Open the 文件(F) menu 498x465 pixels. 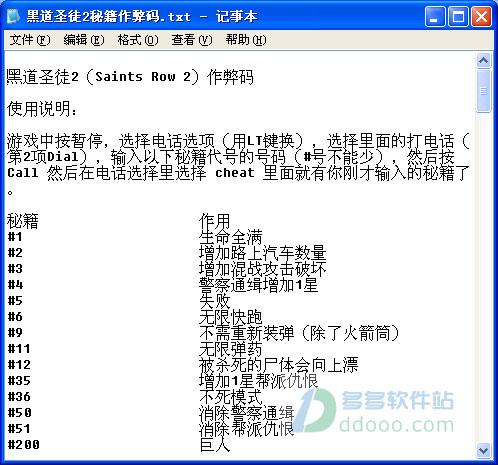30,40
